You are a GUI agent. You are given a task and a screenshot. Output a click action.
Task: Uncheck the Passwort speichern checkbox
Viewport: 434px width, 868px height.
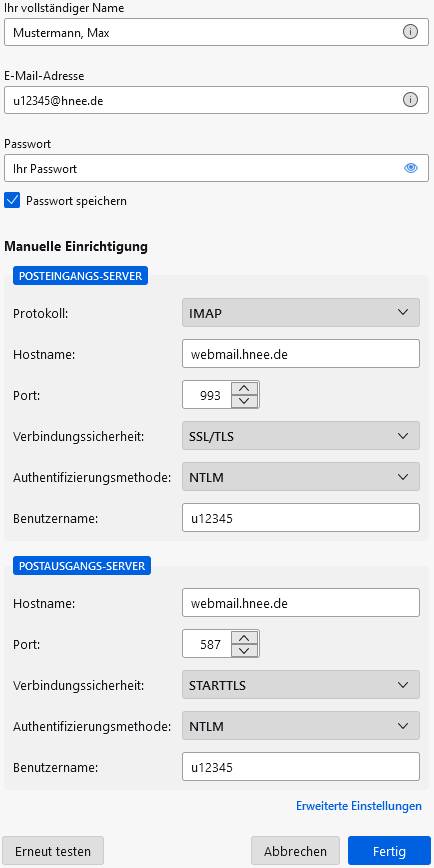coord(12,200)
